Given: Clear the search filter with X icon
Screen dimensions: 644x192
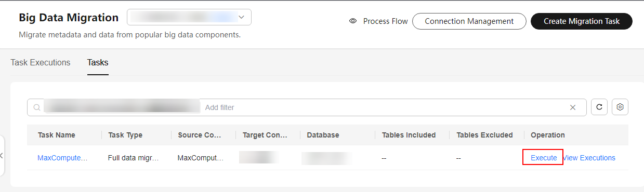Looking at the screenshot, I should pos(573,107).
